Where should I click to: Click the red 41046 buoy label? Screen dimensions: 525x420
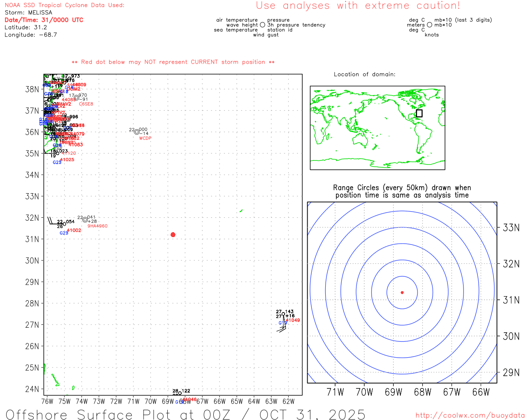click(x=189, y=399)
